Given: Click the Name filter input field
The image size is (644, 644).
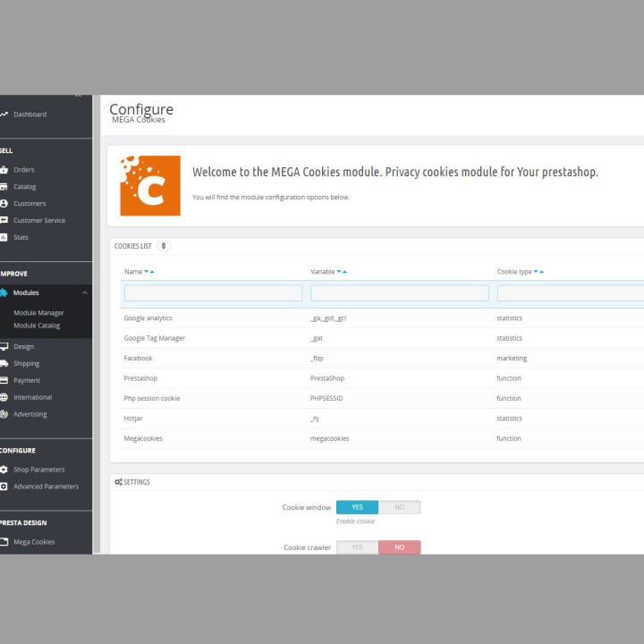Looking at the screenshot, I should coord(213,293).
